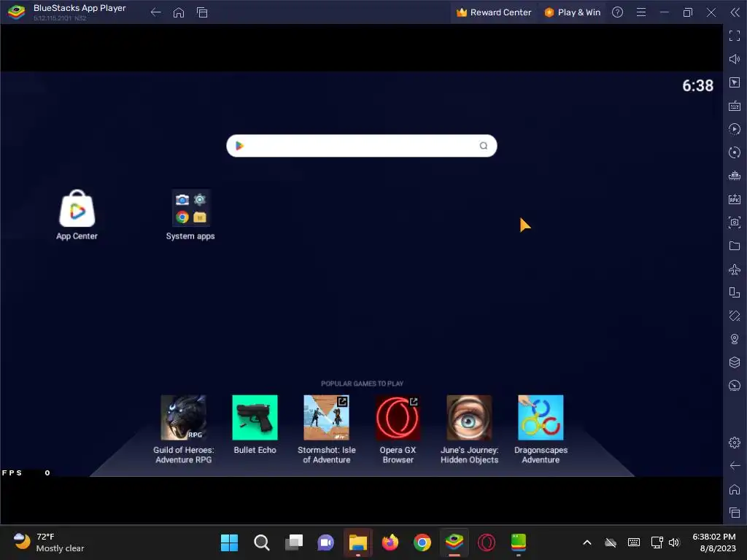Open the Reward Center
Viewport: 747px width, 560px height.
click(x=494, y=12)
